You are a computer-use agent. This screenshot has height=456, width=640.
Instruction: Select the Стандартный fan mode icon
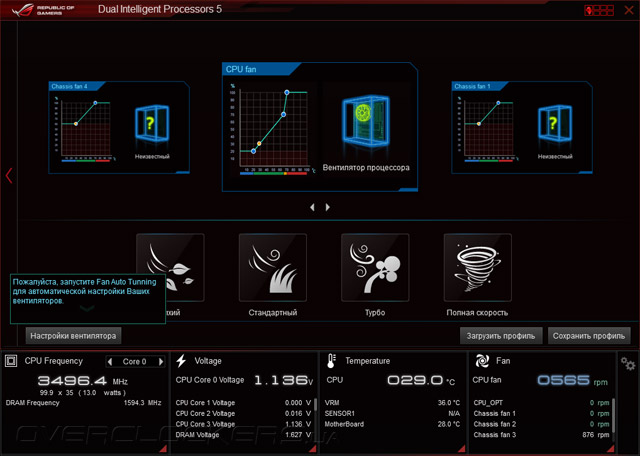coord(273,267)
